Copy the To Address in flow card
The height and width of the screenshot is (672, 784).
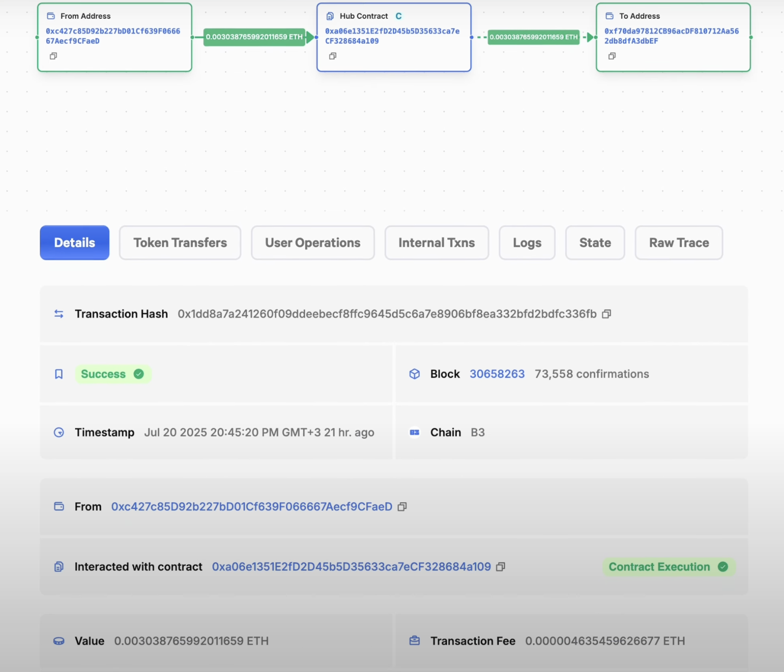[612, 56]
